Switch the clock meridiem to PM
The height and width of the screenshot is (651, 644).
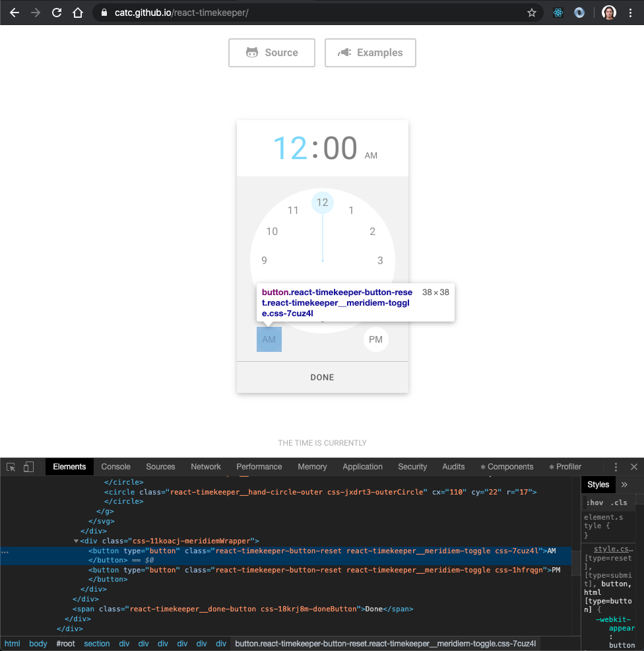coord(375,339)
